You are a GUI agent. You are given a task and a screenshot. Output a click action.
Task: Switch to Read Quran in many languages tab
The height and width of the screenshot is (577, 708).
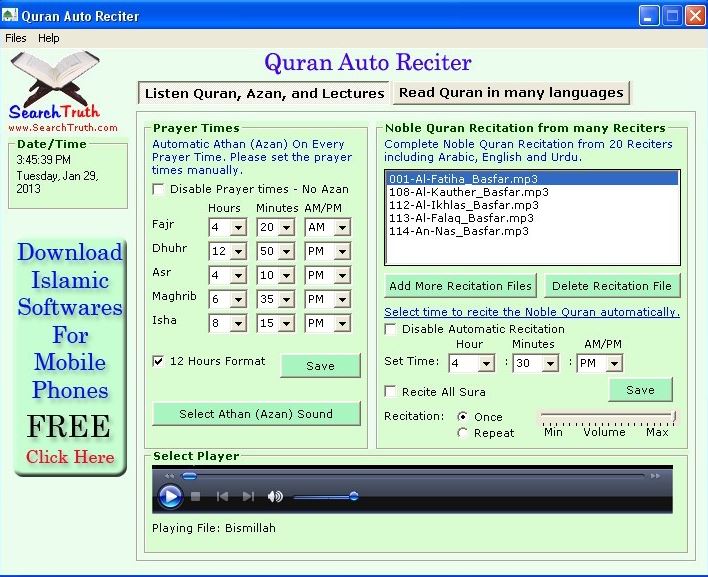point(511,93)
